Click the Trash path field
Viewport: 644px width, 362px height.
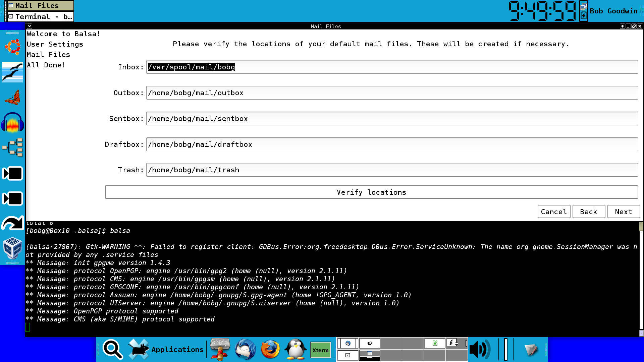coord(392,170)
